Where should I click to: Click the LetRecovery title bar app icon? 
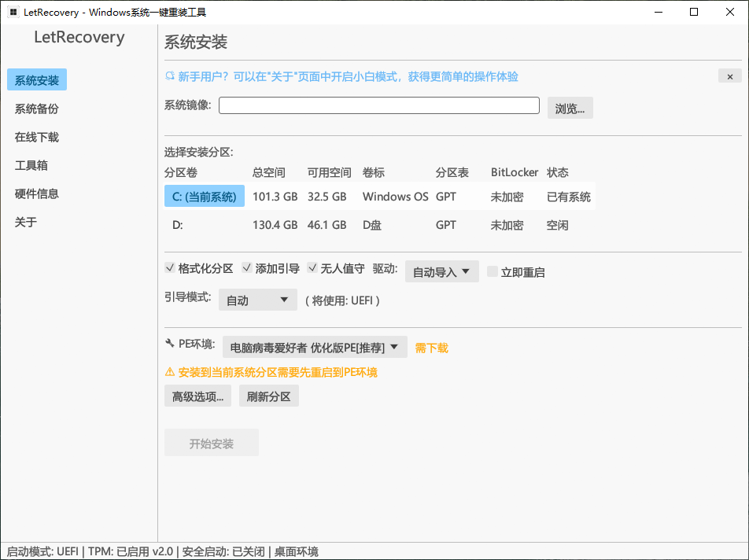(13, 12)
